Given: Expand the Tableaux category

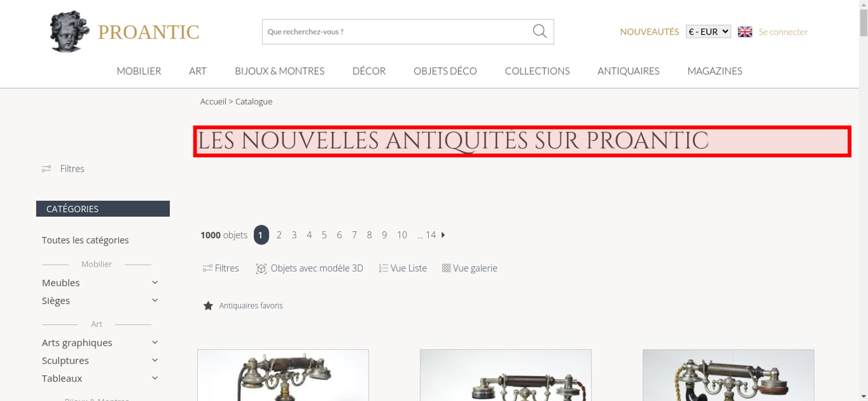Looking at the screenshot, I should tap(100, 378).
